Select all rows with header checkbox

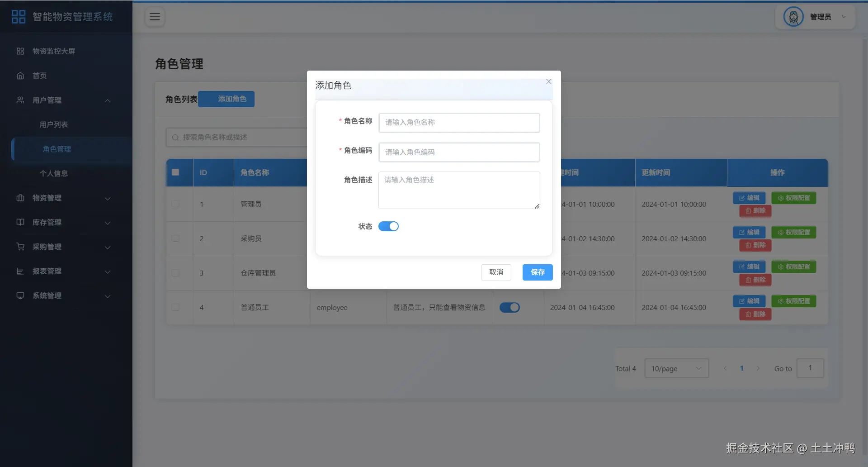pos(175,172)
